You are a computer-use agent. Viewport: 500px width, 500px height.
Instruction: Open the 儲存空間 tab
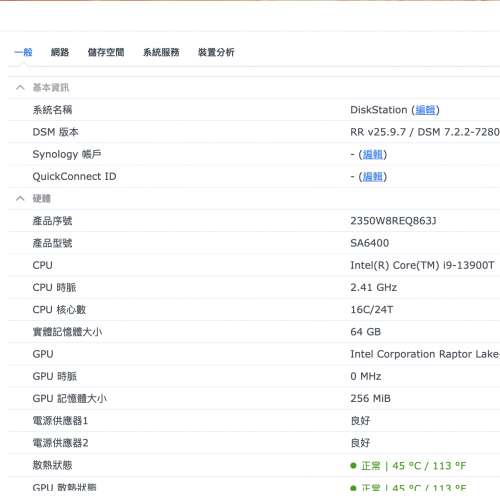click(x=106, y=52)
